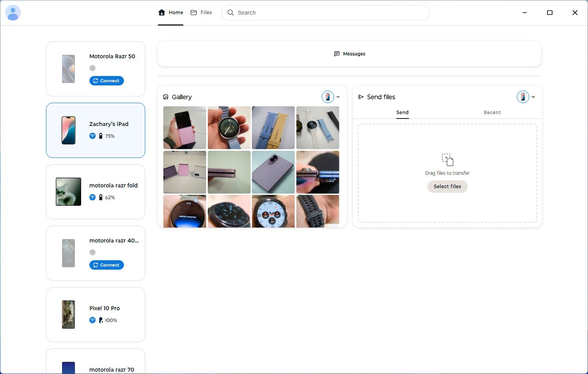Click the 'motorola razr 70' device name
Image resolution: width=588 pixels, height=374 pixels.
112,370
